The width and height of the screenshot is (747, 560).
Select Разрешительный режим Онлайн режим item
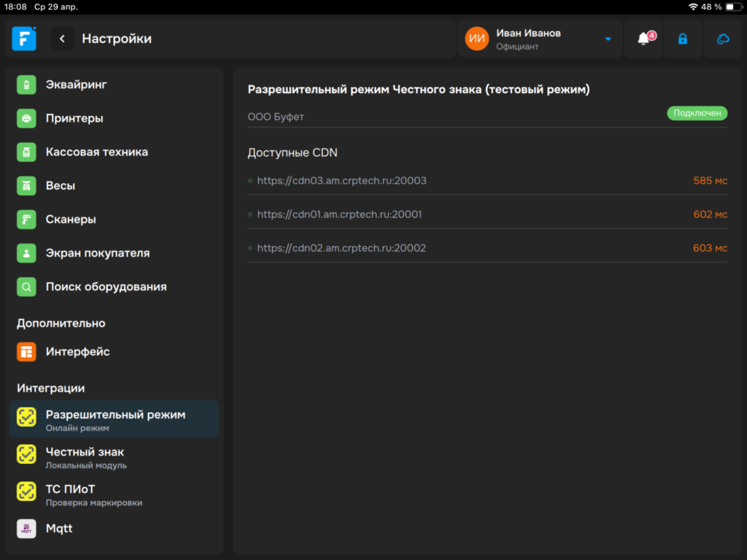114,419
